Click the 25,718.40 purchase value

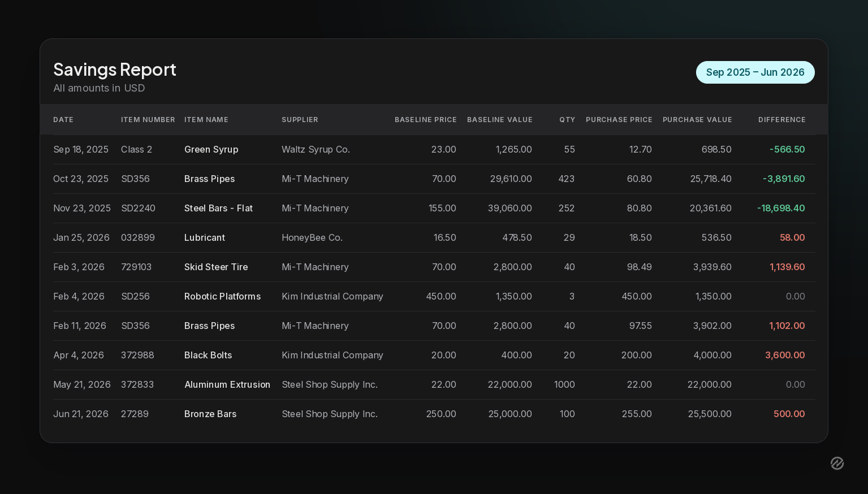pos(711,179)
